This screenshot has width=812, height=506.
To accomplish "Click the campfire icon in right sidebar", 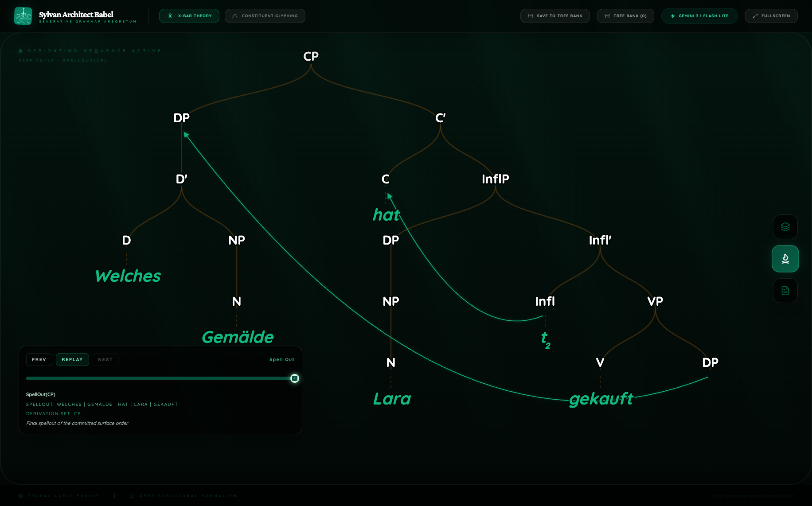I will click(785, 259).
